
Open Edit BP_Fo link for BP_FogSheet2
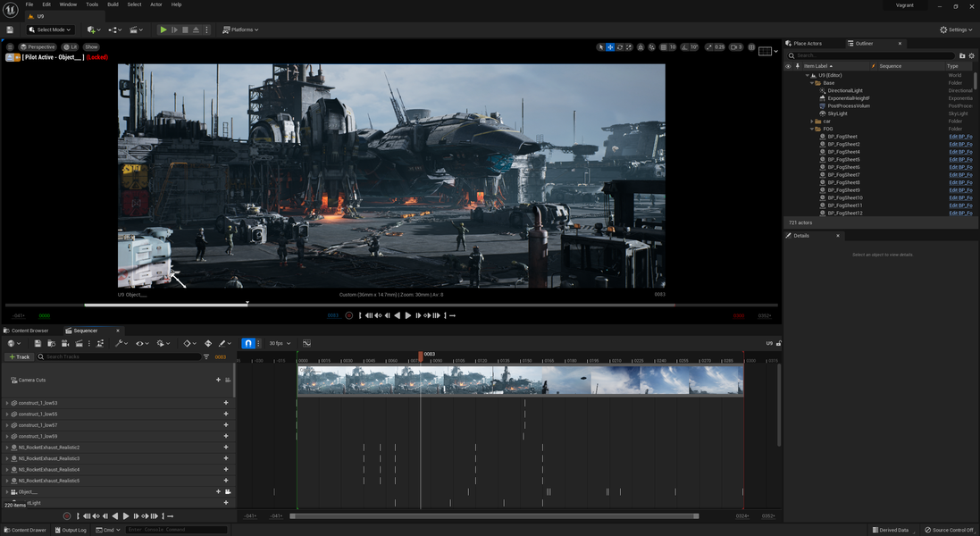[960, 145]
